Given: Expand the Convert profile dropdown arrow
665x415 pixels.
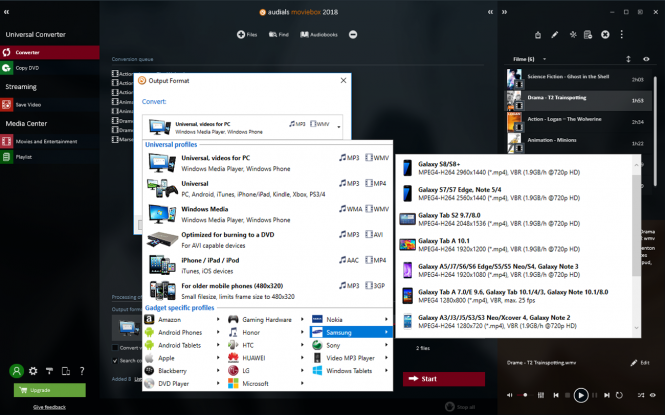Looking at the screenshot, I should 339,127.
